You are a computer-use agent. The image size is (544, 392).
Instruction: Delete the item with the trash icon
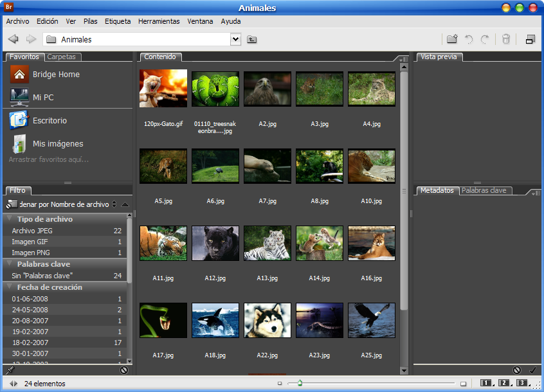[506, 39]
